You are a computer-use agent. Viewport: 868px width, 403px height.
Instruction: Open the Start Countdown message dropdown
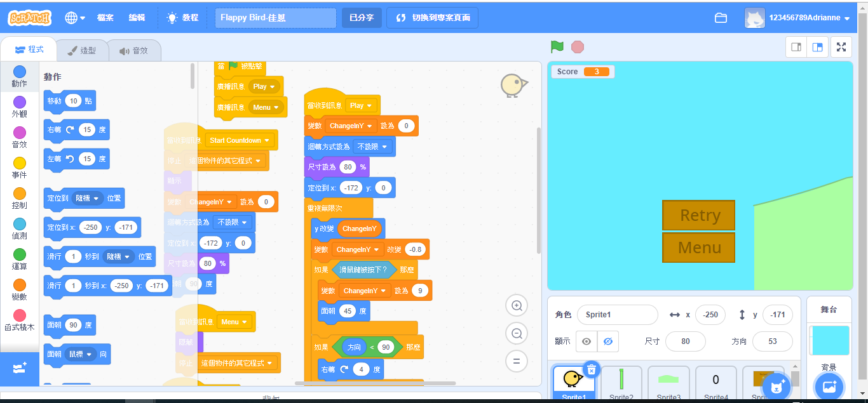pyautogui.click(x=240, y=140)
